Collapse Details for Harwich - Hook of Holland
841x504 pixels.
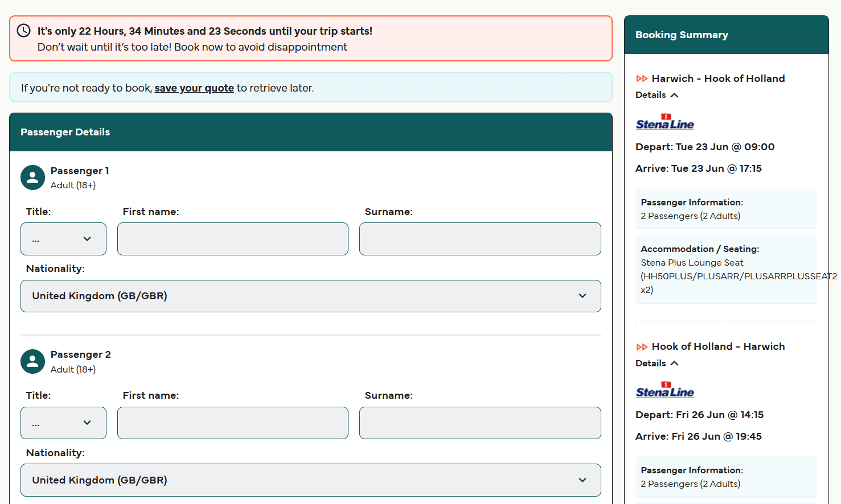click(657, 95)
